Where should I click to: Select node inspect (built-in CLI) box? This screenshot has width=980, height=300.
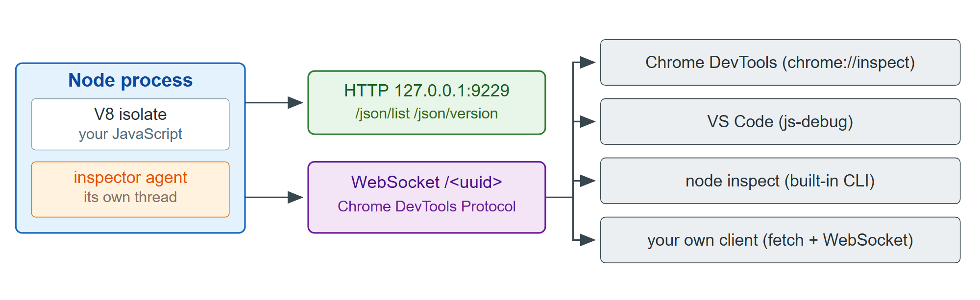click(x=780, y=181)
